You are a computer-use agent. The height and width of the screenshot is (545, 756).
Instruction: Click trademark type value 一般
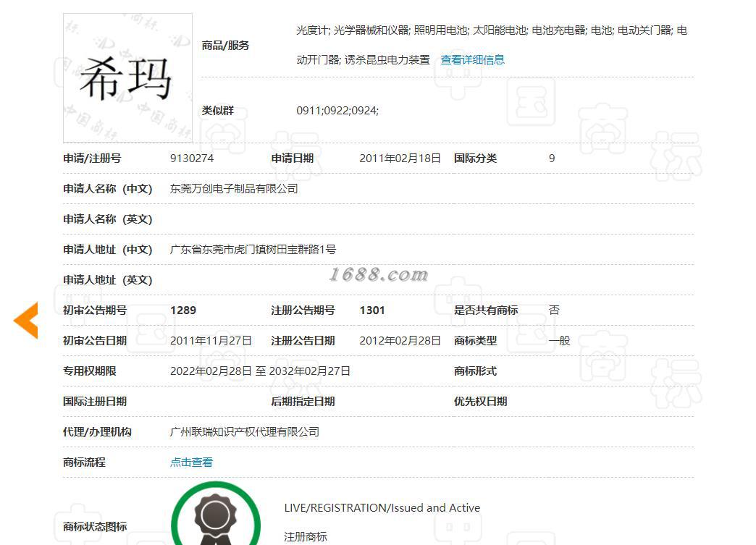(559, 341)
